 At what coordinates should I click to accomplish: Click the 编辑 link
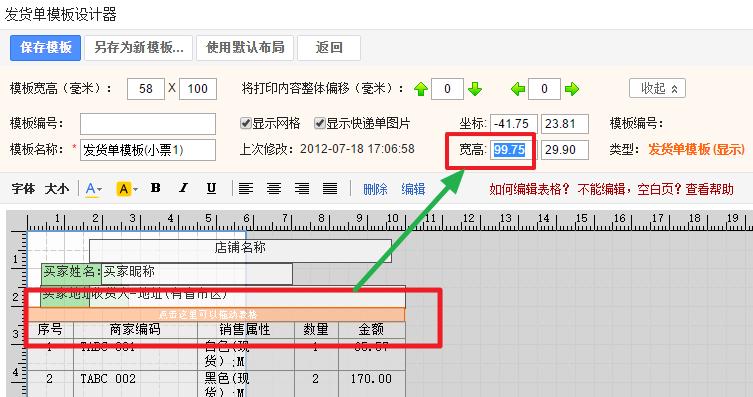(413, 189)
